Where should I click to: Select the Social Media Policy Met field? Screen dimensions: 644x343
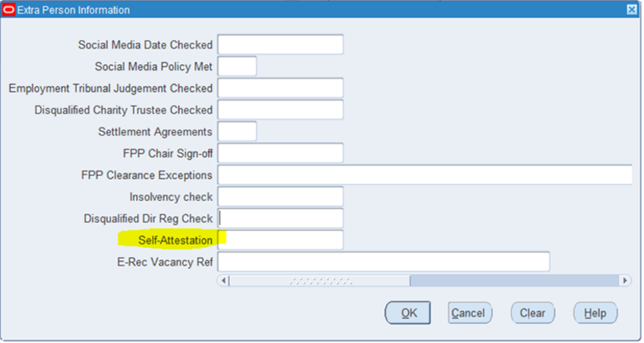tap(237, 67)
